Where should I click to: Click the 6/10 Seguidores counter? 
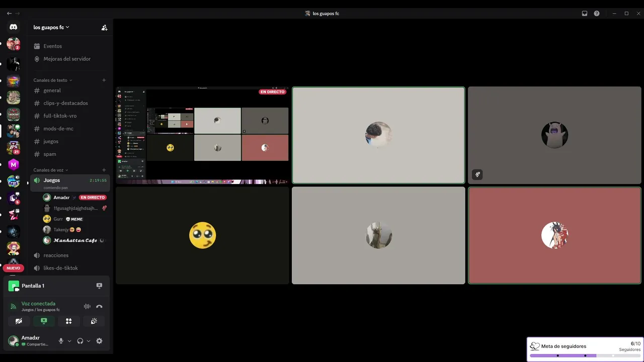pos(630,346)
